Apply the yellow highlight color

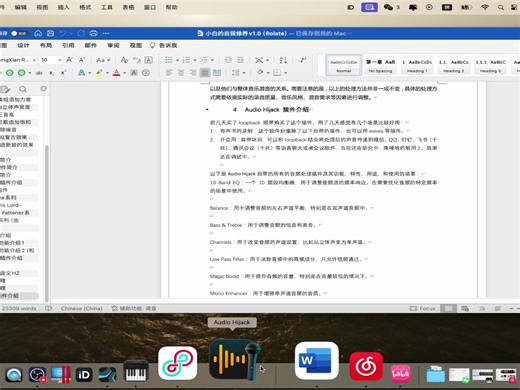click(99, 73)
